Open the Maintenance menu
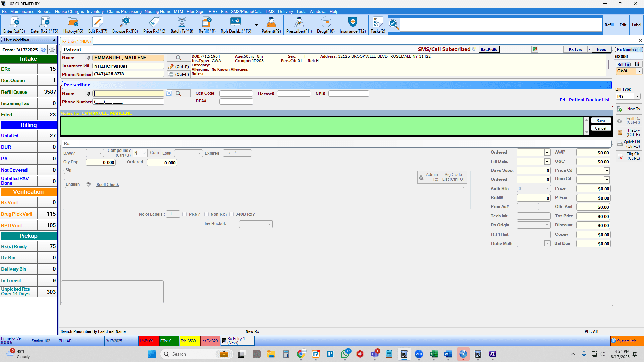Image resolution: width=644 pixels, height=362 pixels. (x=22, y=12)
